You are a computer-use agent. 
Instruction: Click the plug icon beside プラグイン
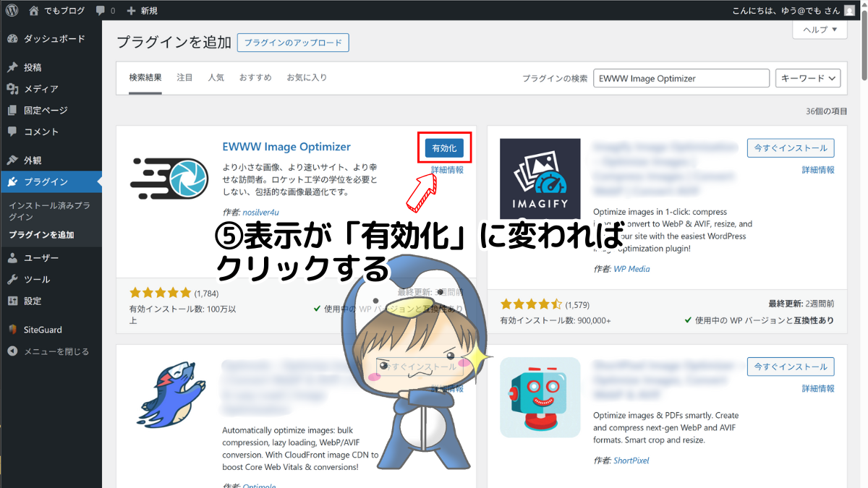(12, 182)
